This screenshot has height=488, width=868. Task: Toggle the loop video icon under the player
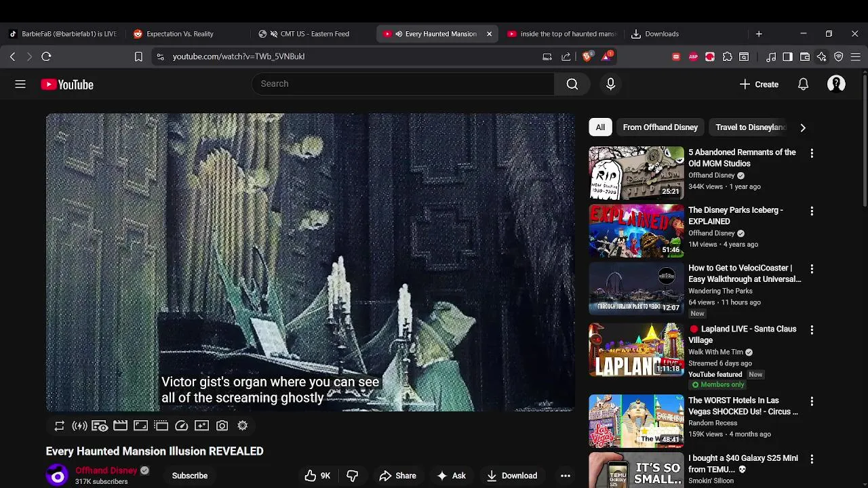tap(59, 426)
